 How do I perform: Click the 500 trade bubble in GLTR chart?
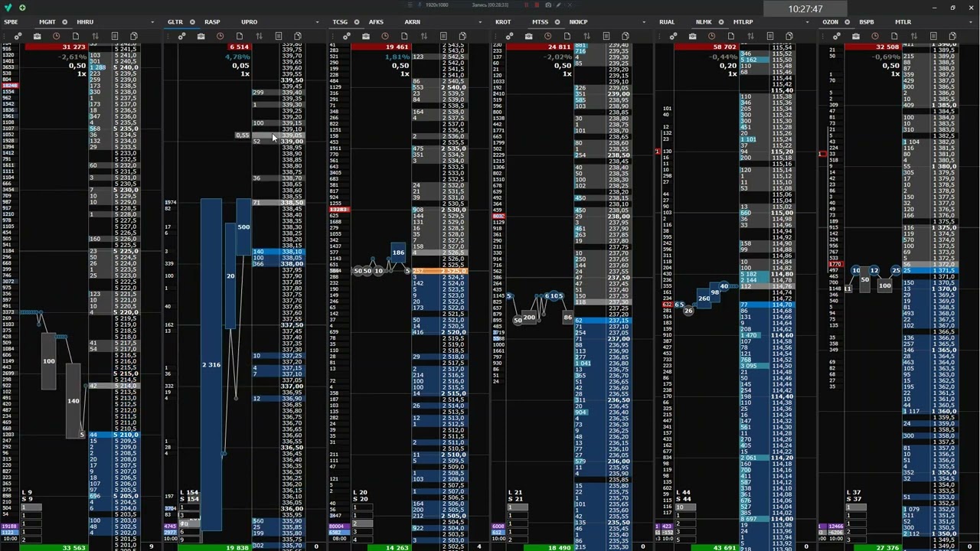[x=243, y=227]
